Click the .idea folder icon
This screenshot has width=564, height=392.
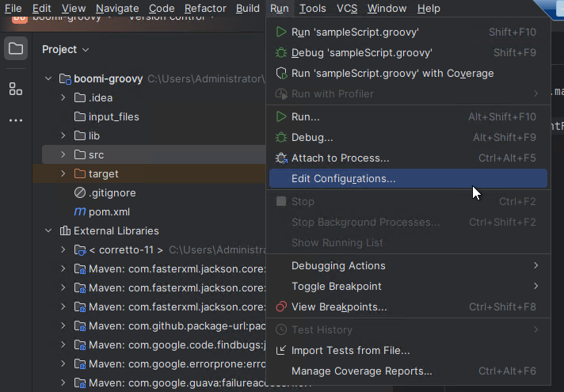pyautogui.click(x=80, y=97)
